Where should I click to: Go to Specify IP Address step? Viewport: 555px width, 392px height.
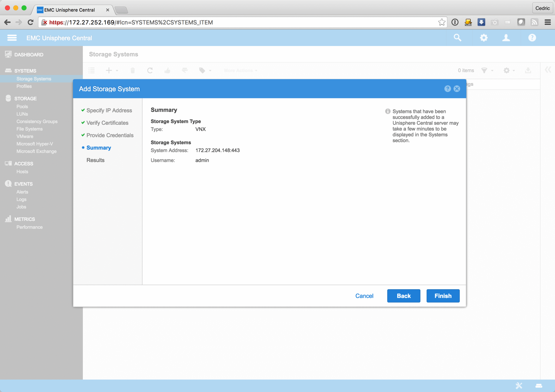[x=109, y=110]
